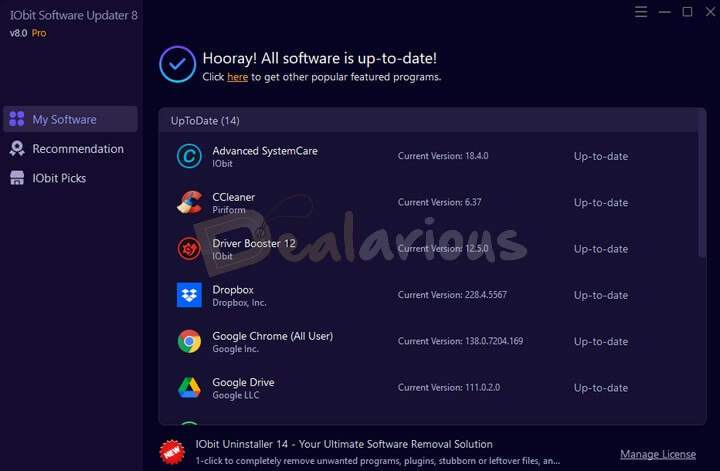Close the IObit Software Updater window
Screen dimensions: 720x471
pyautogui.click(x=710, y=12)
